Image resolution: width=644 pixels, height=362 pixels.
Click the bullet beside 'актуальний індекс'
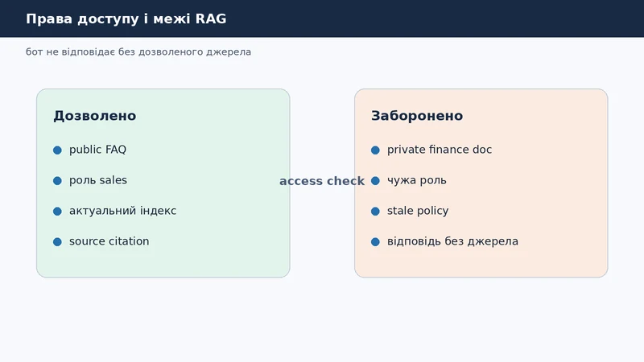click(x=57, y=212)
